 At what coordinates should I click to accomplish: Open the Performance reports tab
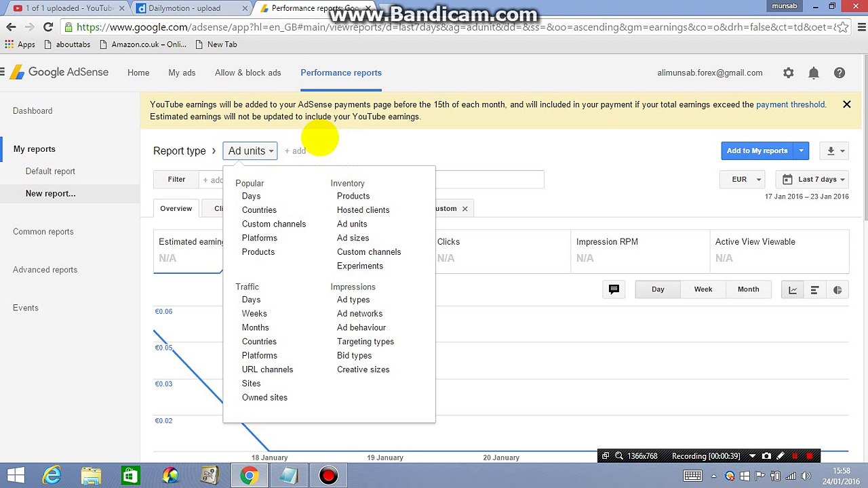click(341, 73)
